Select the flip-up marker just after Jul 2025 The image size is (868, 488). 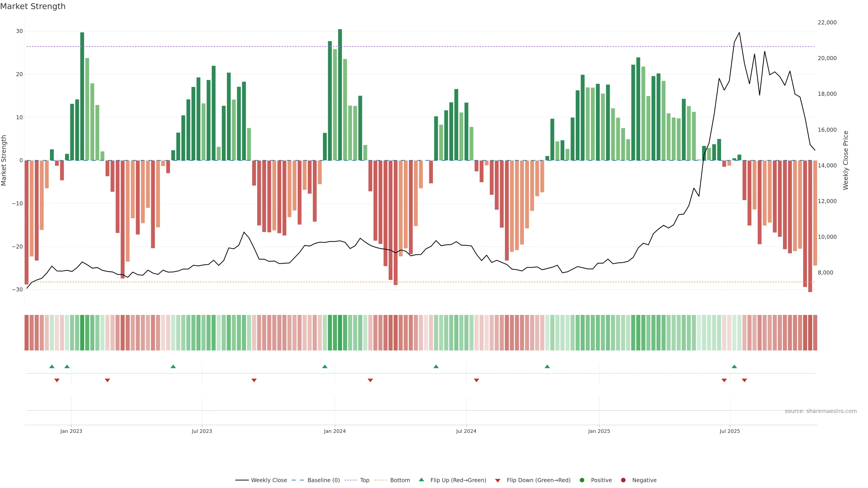point(734,366)
